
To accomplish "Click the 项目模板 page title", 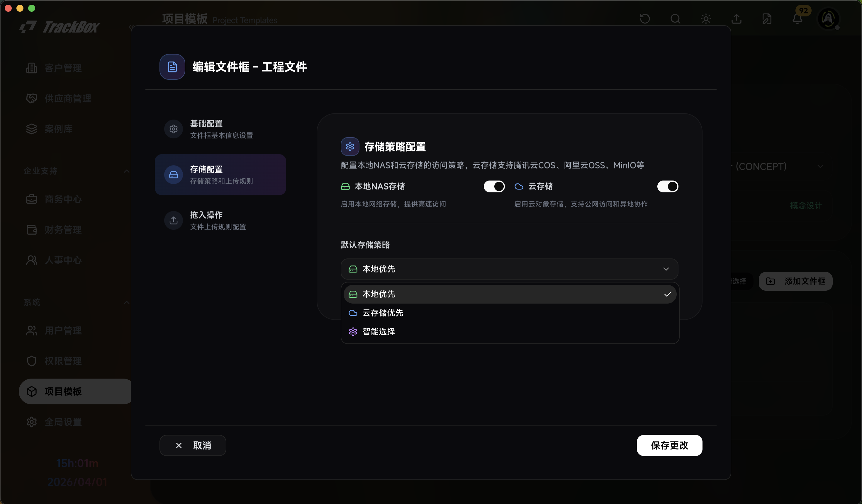I will tap(185, 19).
